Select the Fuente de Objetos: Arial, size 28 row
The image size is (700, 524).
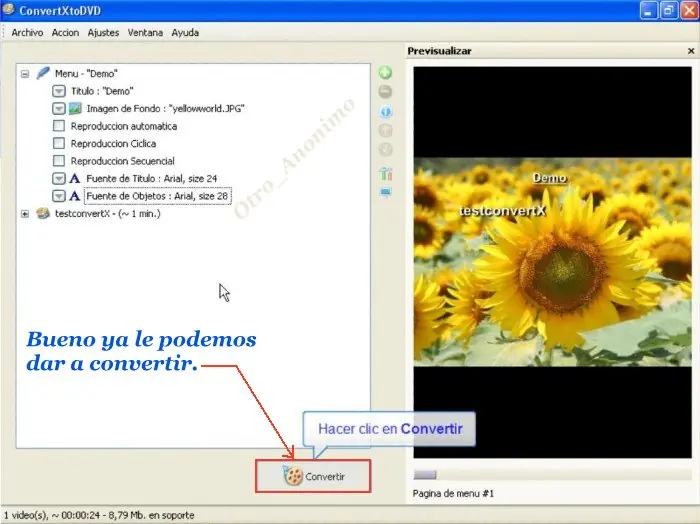[157, 196]
